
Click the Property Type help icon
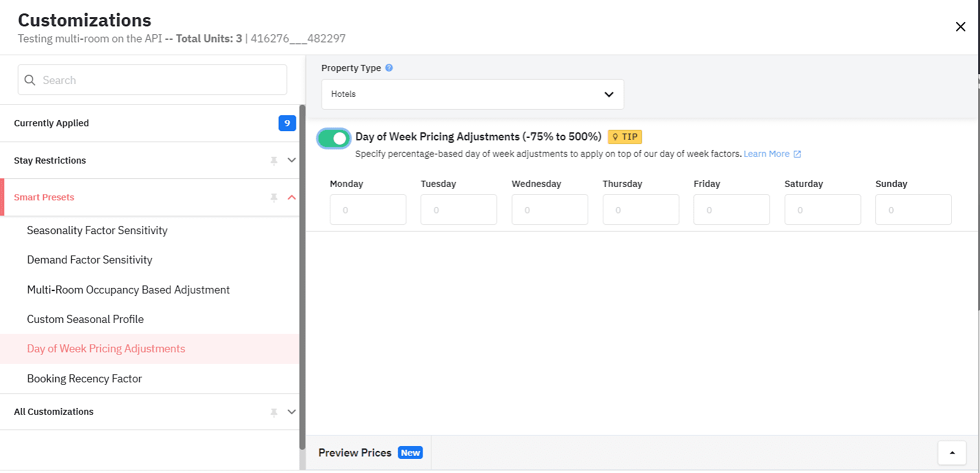point(389,68)
